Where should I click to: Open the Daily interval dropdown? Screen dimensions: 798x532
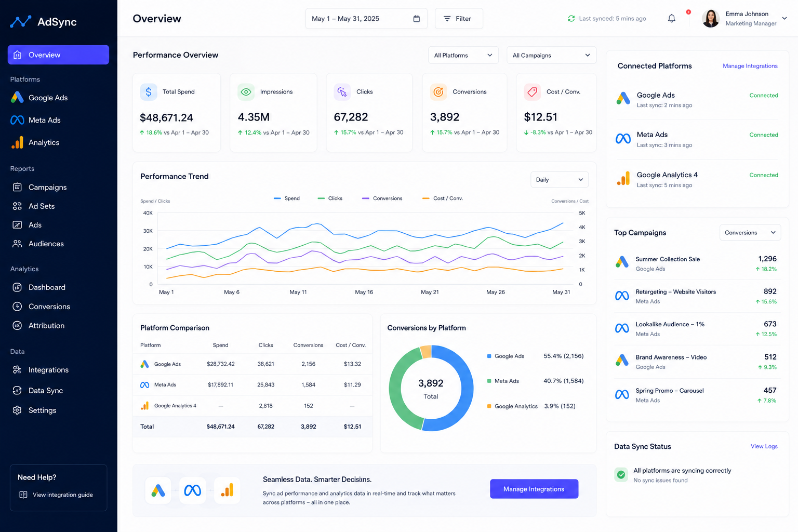(560, 180)
